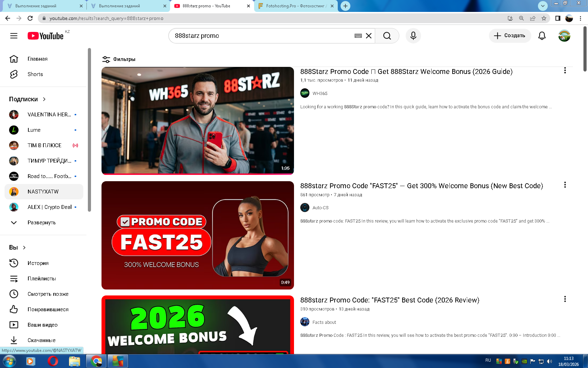Click the page's vertical scrollbar
Viewport: 588px width, 368px height.
point(585,49)
